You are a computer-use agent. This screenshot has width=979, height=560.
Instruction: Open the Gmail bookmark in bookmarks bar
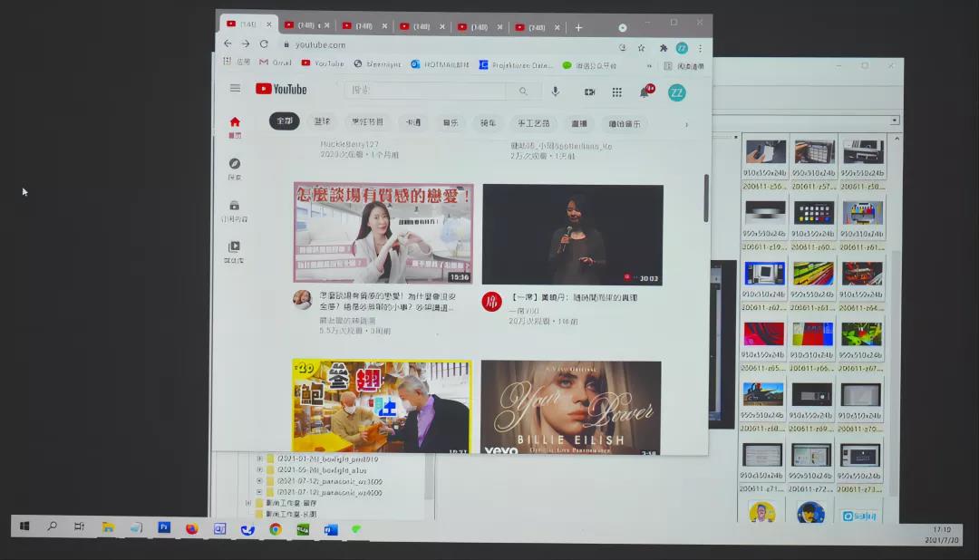pyautogui.click(x=275, y=63)
